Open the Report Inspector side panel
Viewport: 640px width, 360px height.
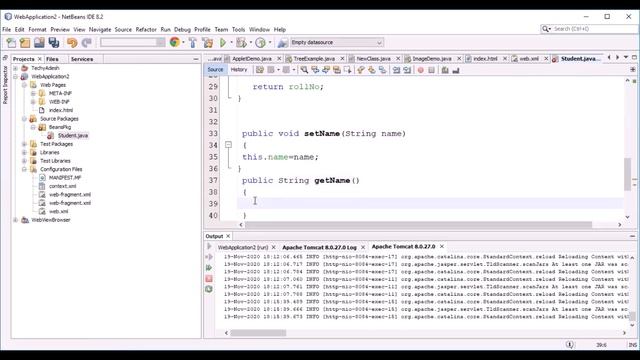[5, 84]
